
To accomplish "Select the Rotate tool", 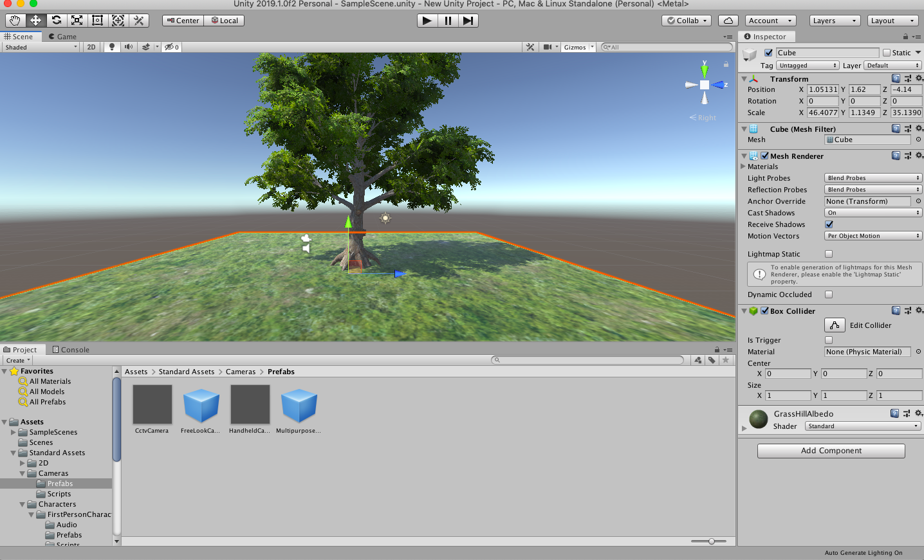I will (56, 21).
